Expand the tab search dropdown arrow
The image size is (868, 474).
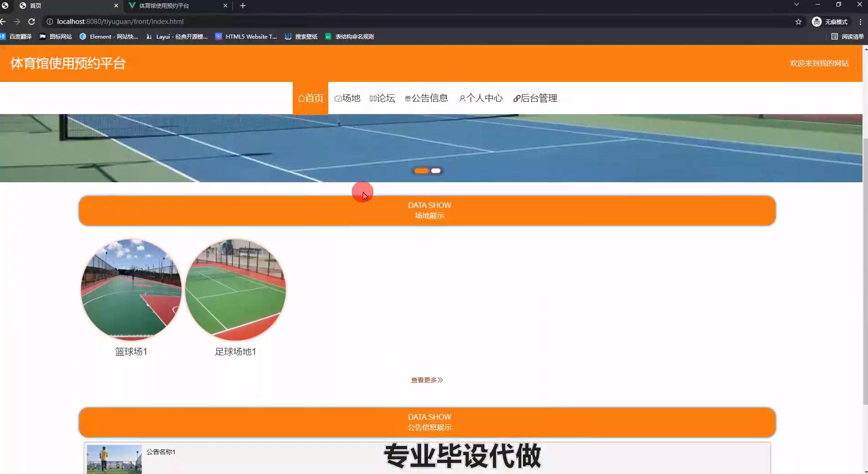click(x=796, y=5)
